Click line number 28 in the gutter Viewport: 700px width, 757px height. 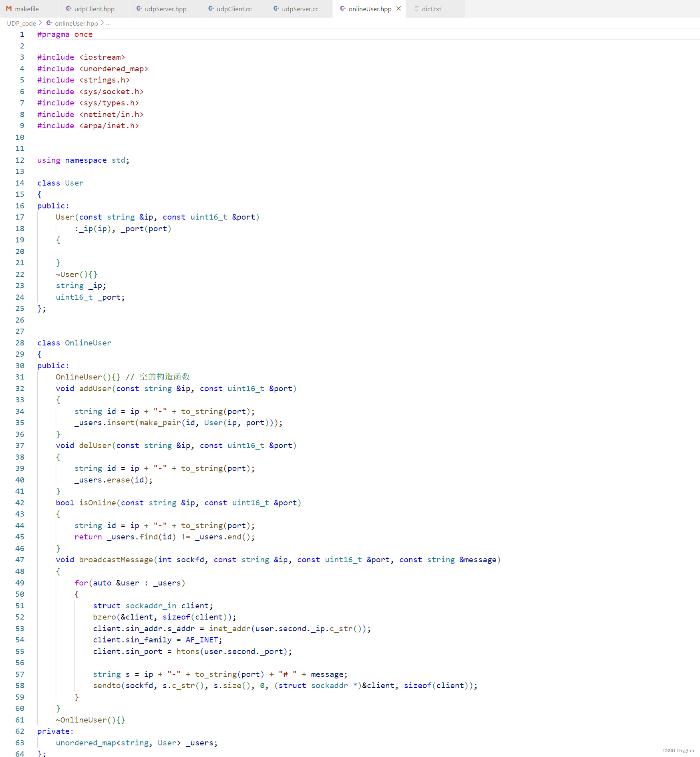pyautogui.click(x=20, y=343)
